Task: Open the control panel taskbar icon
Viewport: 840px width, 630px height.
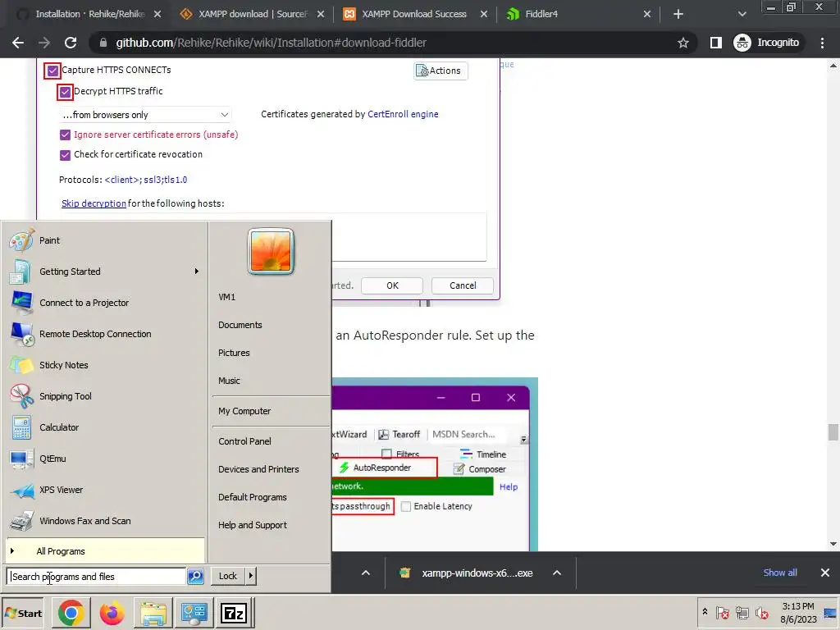Action: pyautogui.click(x=194, y=613)
